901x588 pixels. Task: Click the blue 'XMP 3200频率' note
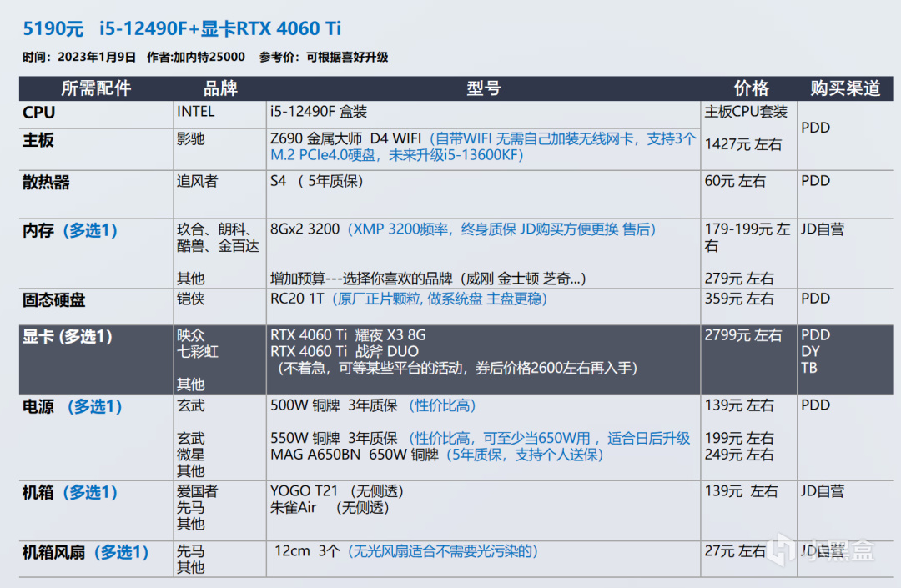(400, 229)
